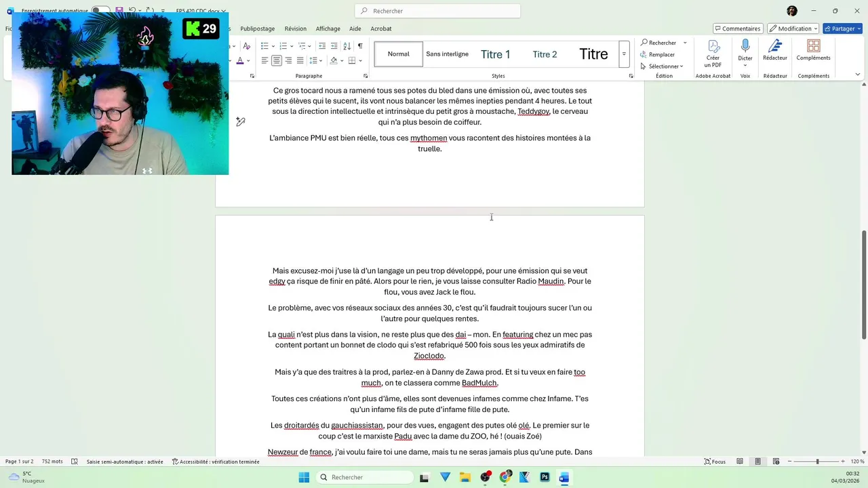Toggle center alignment
Image resolution: width=868 pixels, height=488 pixels.
276,60
